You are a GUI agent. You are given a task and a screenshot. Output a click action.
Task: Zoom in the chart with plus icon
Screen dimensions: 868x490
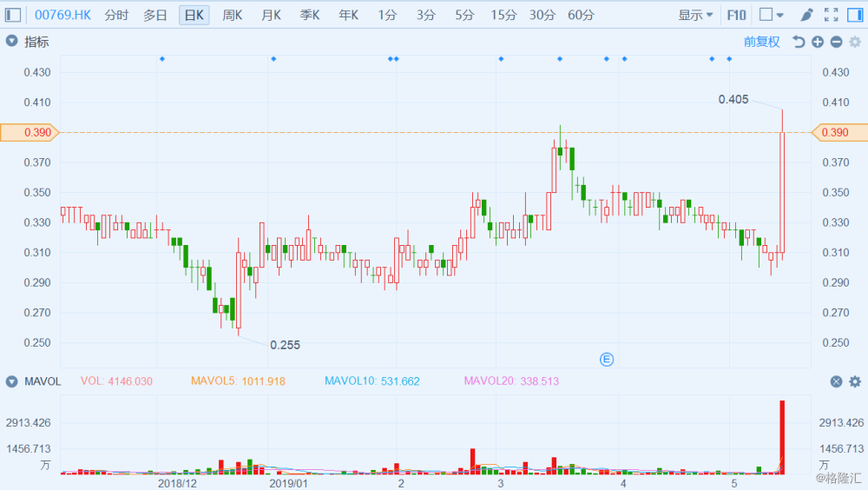[x=818, y=42]
